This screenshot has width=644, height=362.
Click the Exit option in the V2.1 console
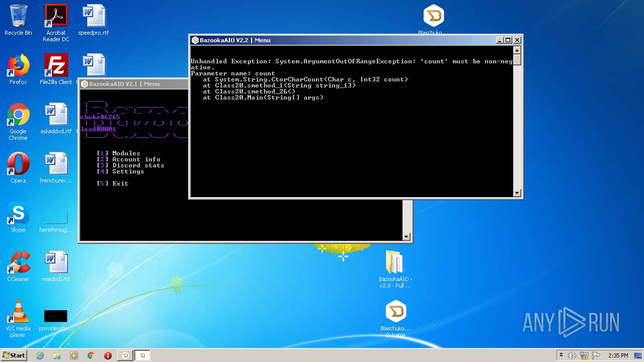coord(112,184)
